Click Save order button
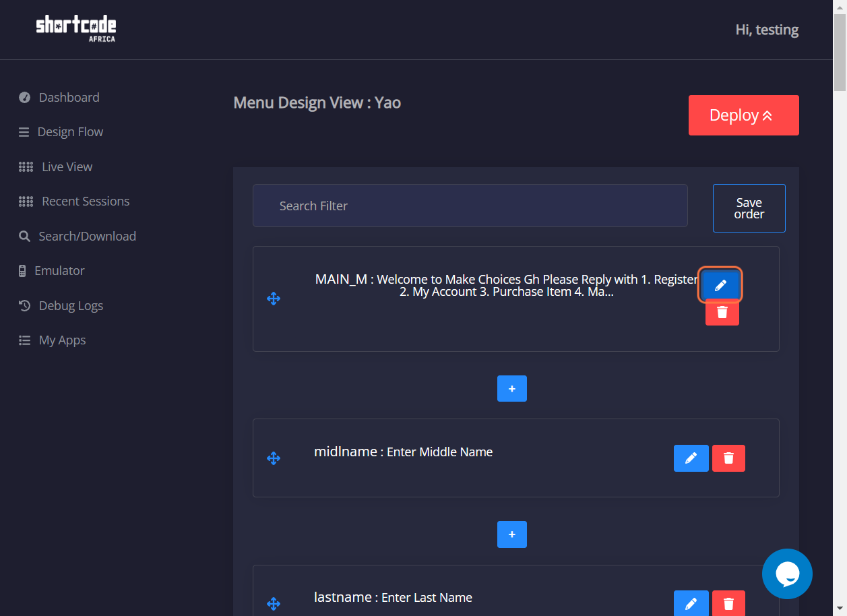 pos(749,208)
